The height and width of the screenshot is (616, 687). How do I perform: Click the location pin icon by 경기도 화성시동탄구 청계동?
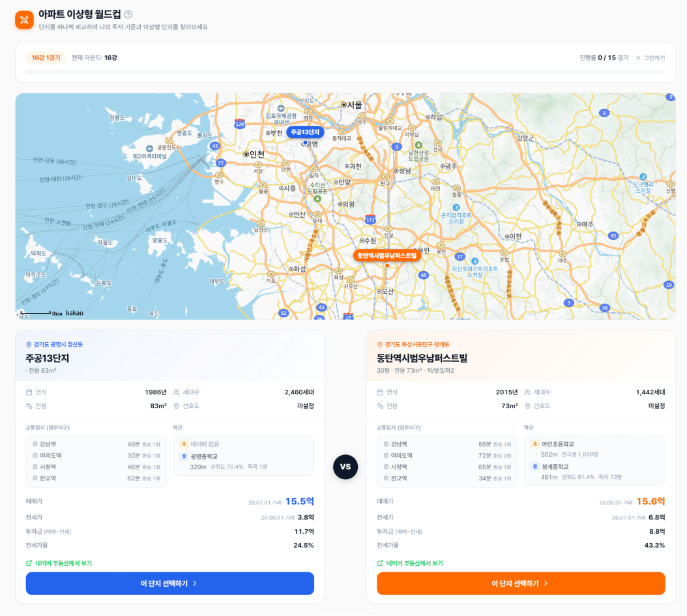pos(380,345)
